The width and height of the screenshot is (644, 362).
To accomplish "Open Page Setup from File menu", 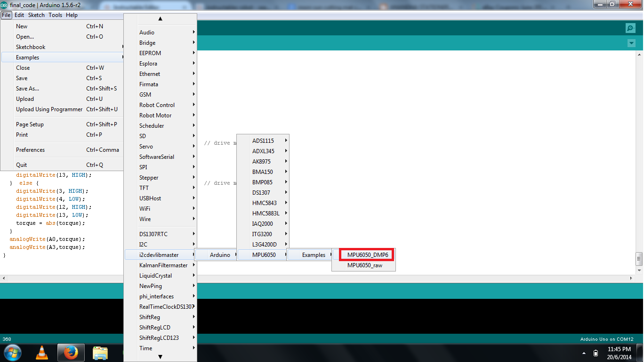I will click(x=62, y=124).
